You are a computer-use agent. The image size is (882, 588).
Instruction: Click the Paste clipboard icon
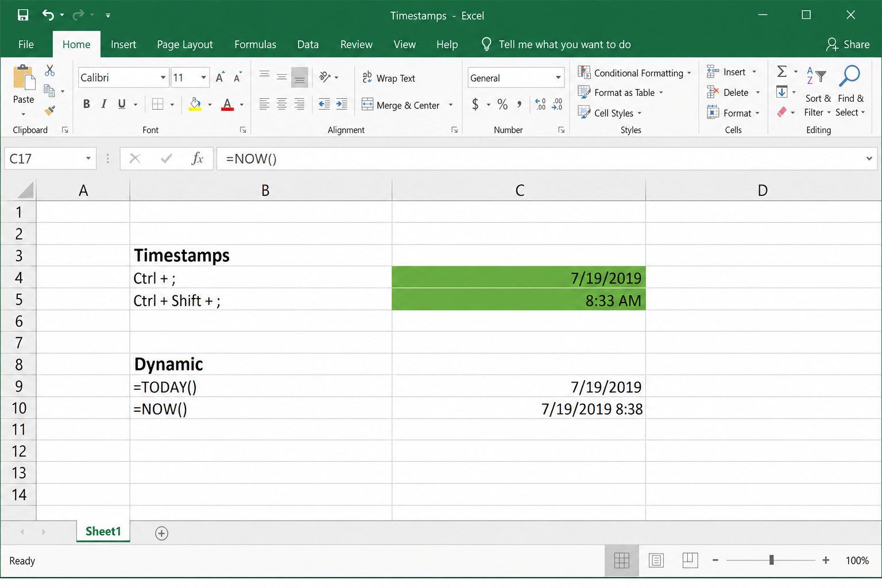pos(24,78)
